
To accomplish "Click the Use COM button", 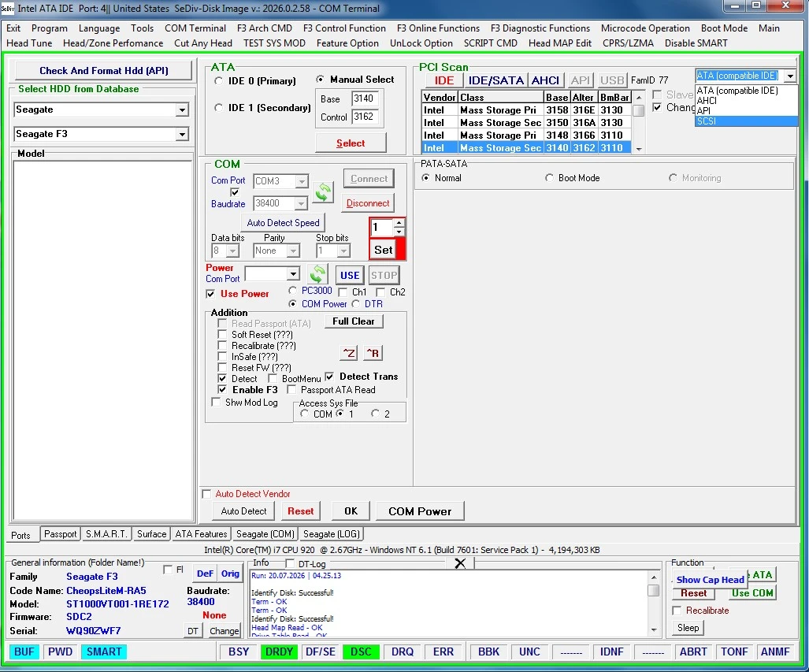I will click(751, 593).
